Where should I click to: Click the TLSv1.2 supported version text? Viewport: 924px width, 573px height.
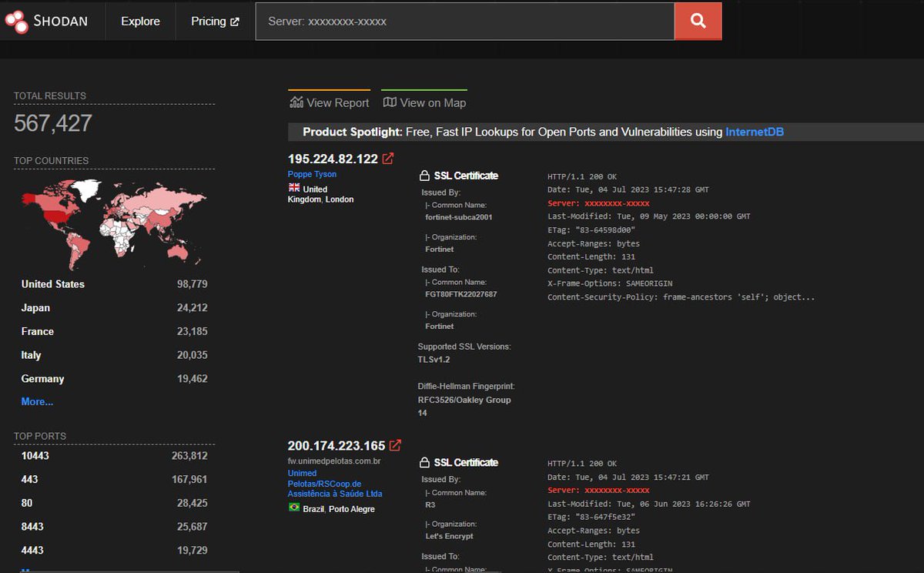(x=434, y=360)
